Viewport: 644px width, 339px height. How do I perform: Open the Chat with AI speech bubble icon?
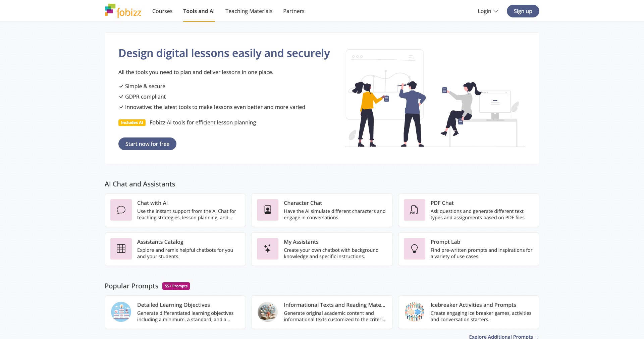121,210
